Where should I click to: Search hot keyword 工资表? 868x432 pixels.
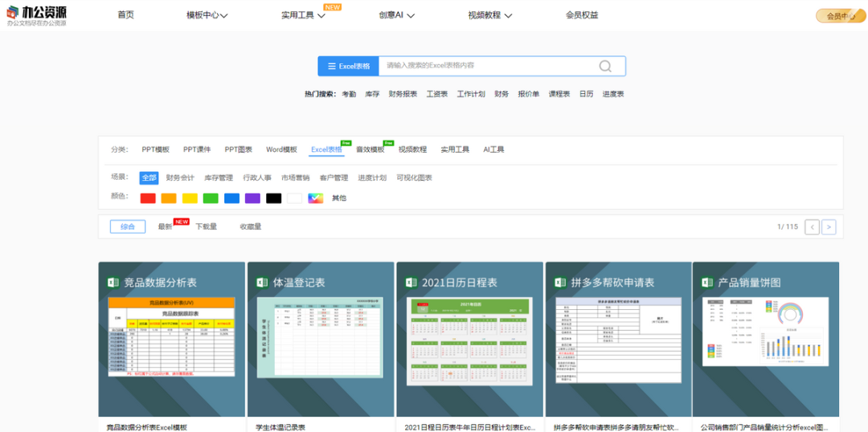436,94
